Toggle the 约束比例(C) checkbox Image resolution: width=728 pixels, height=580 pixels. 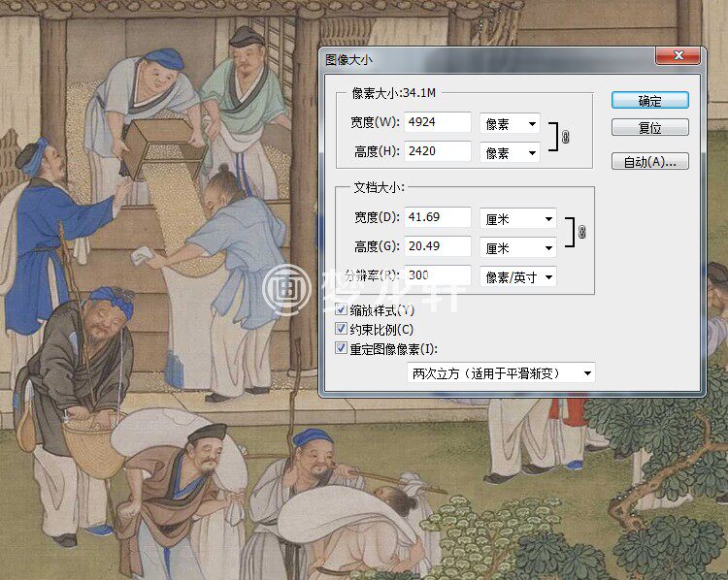(342, 329)
